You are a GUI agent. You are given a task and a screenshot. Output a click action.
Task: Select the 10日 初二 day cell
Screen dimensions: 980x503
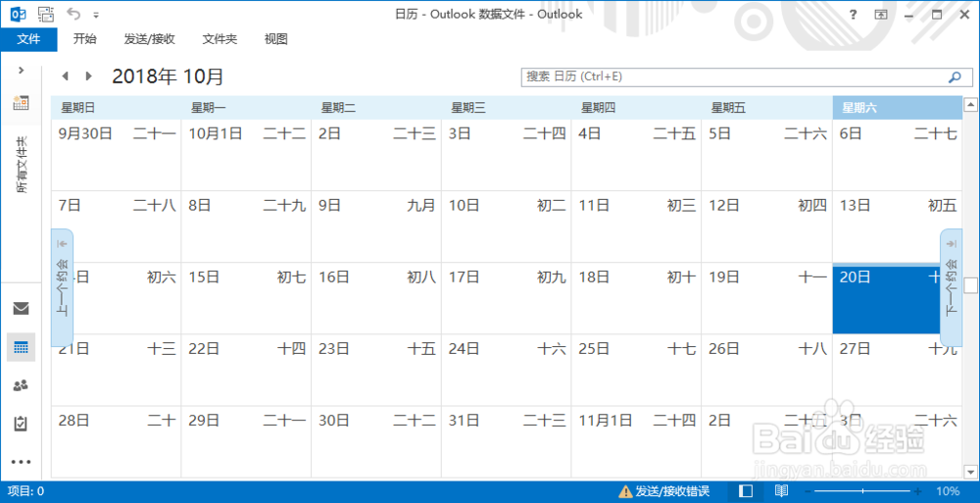(x=507, y=227)
